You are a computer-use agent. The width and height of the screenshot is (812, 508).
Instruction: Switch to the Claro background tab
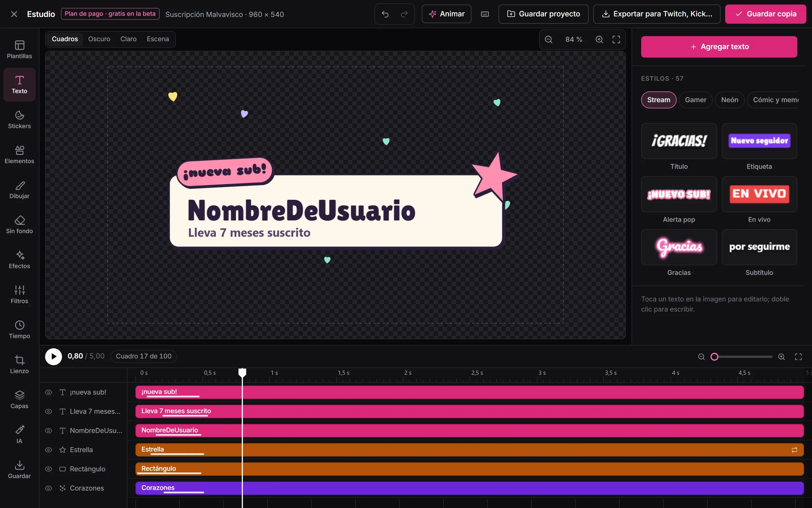[x=129, y=39]
